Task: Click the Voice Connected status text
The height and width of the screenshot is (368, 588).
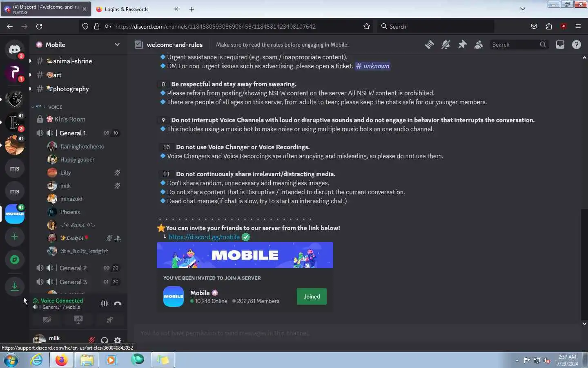Action: (x=62, y=301)
